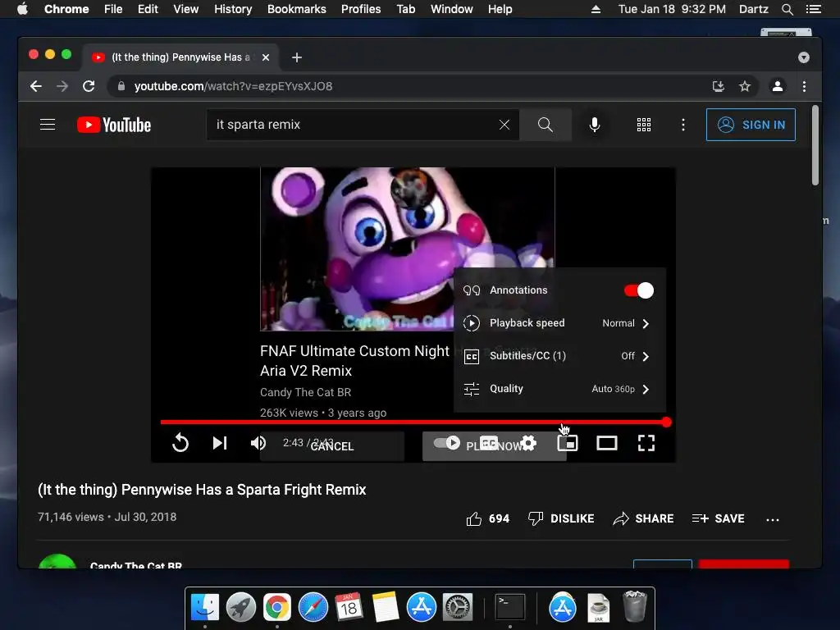Screen dimensions: 840x630
Task: Open the View menu
Action: [x=186, y=9]
